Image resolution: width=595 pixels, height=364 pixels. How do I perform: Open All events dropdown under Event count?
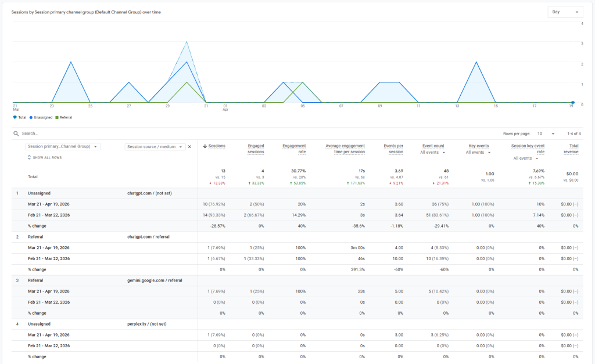(432, 153)
